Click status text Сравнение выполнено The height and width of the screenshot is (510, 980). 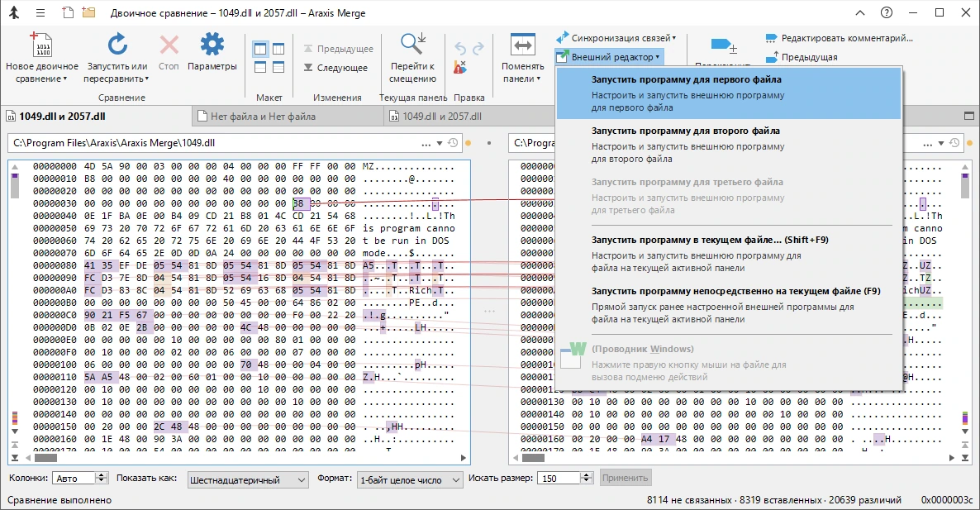[x=60, y=500]
